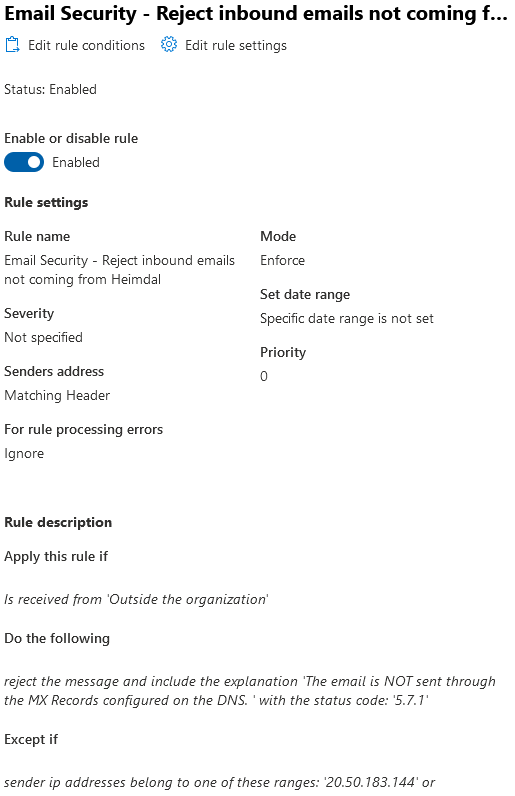Click the Enforce mode value
The width and height of the screenshot is (515, 796).
282,260
